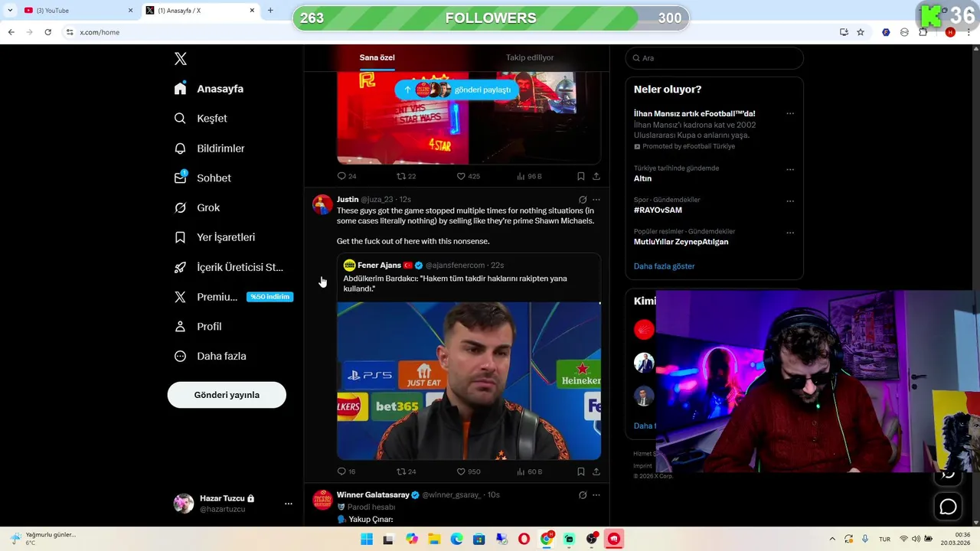Click Grok icon on Winner Galatasaray post
This screenshot has width=980, height=551.
583,495
